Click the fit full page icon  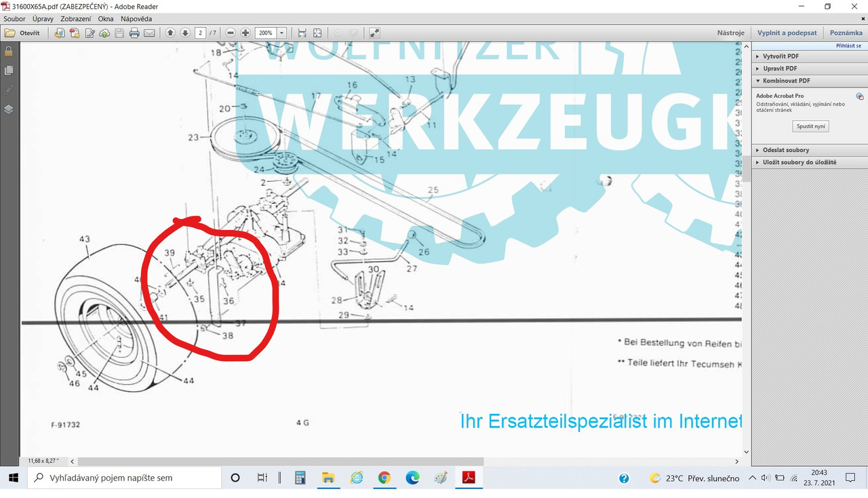tap(317, 33)
